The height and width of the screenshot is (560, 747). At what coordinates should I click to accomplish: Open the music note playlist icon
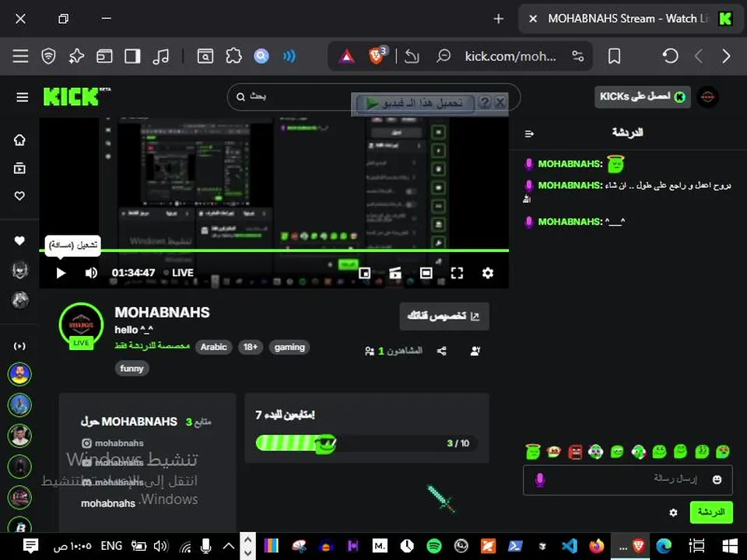(160, 56)
